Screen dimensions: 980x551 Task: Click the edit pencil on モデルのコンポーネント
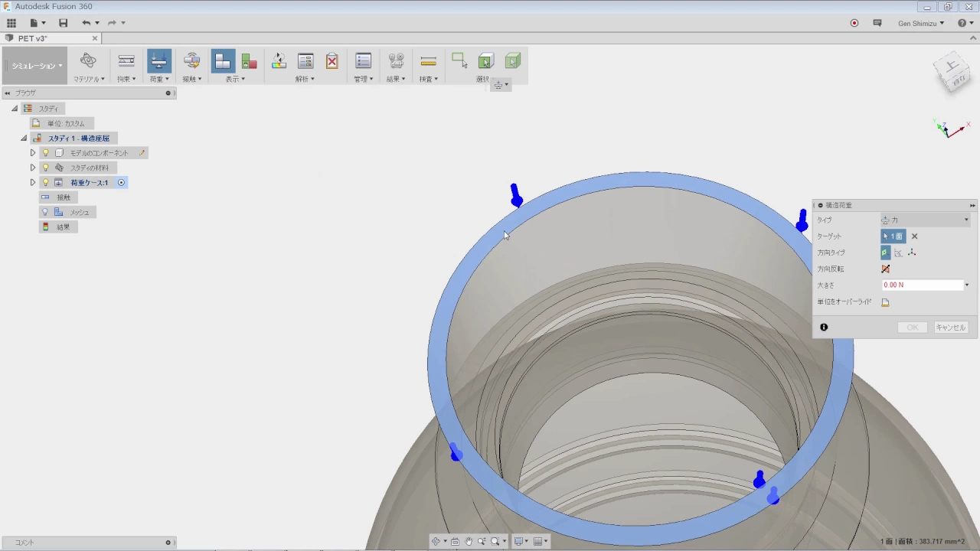coord(142,153)
